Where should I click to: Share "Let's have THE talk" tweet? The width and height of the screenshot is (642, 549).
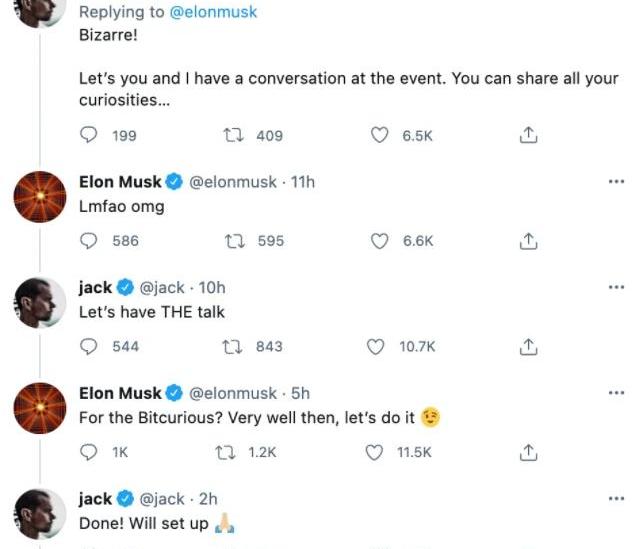pos(529,347)
